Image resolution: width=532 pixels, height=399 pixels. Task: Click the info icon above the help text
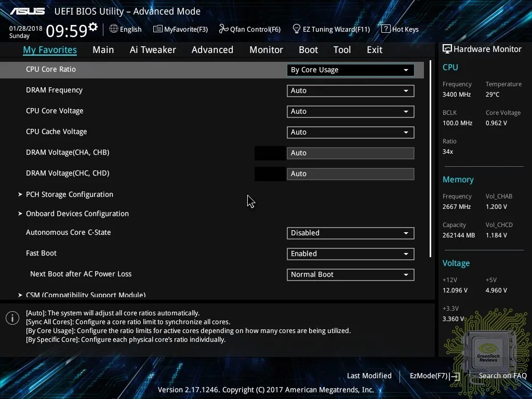[12, 317]
